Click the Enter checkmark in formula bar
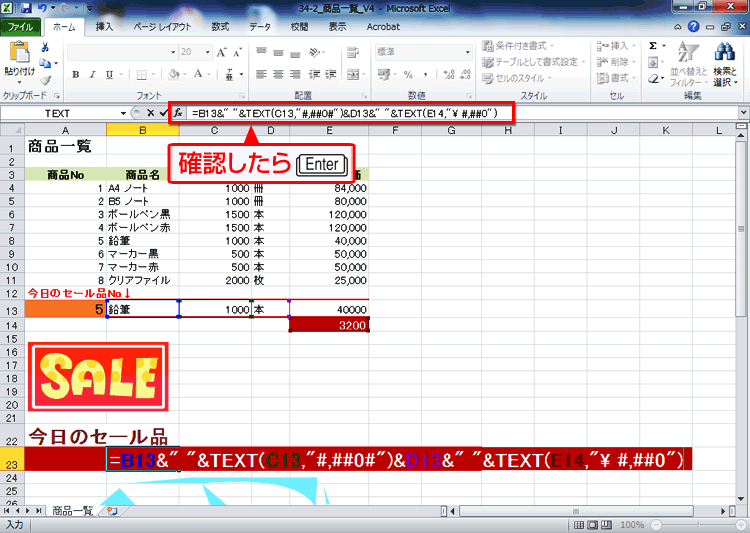 tap(164, 113)
